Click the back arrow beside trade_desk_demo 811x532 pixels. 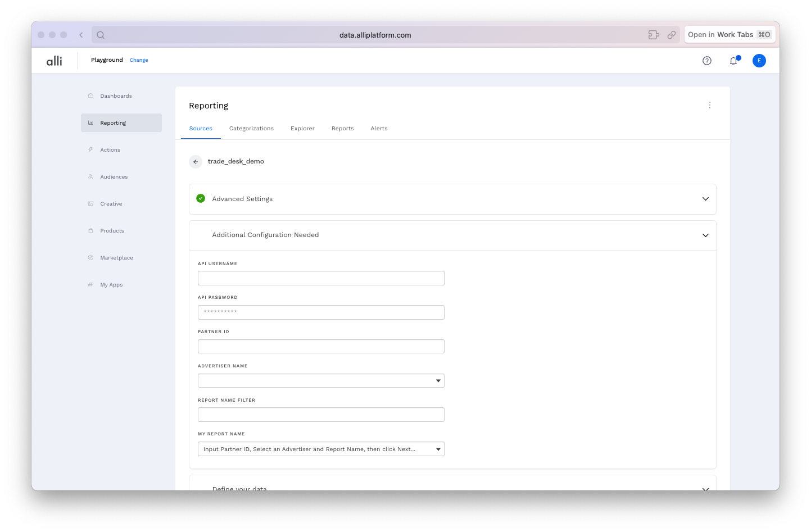click(x=196, y=162)
